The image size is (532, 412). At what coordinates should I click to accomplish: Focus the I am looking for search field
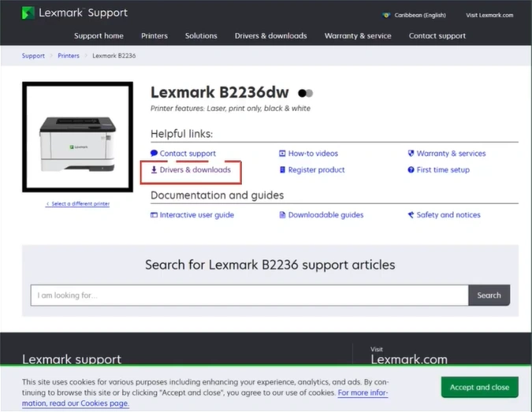pyautogui.click(x=249, y=295)
